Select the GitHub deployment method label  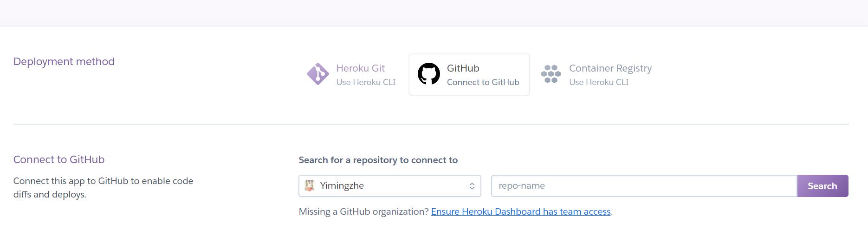point(463,68)
